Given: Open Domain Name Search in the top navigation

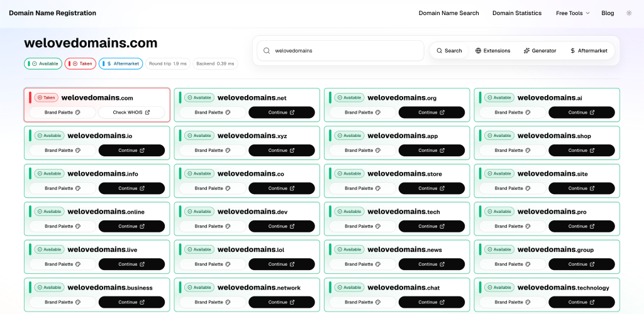Looking at the screenshot, I should click(448, 13).
